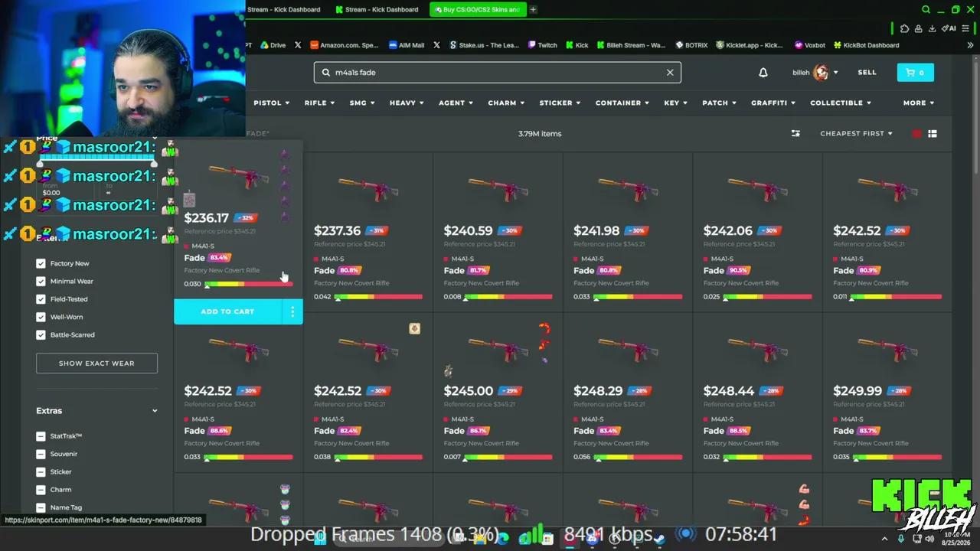Screen dimensions: 980x551
Task: Show hidden system tray icons
Action: [x=884, y=539]
